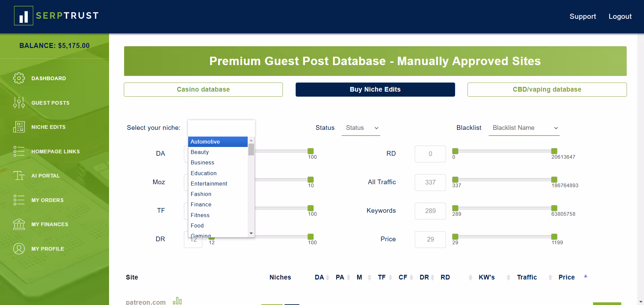Expand the Blacklist Name dropdown

[524, 128]
